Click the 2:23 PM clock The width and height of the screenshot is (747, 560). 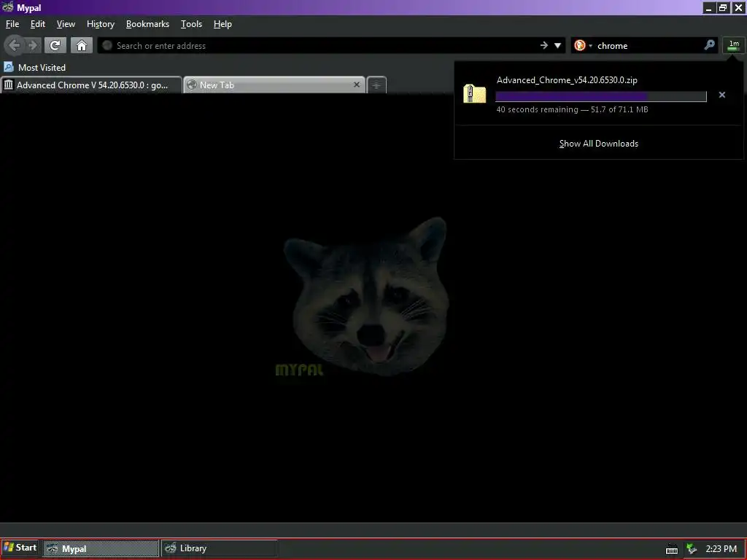pyautogui.click(x=721, y=548)
